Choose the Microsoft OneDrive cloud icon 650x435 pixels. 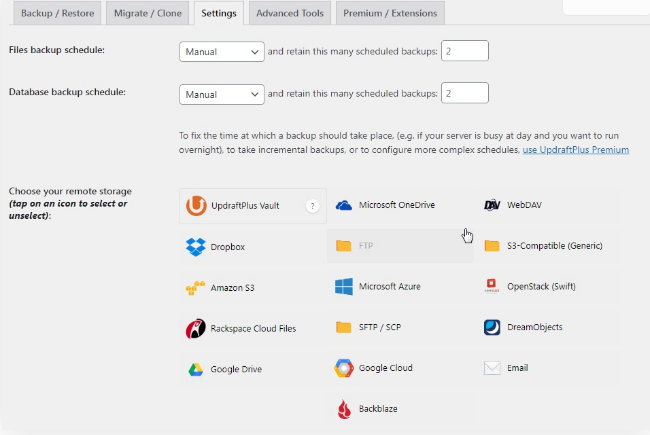[344, 205]
